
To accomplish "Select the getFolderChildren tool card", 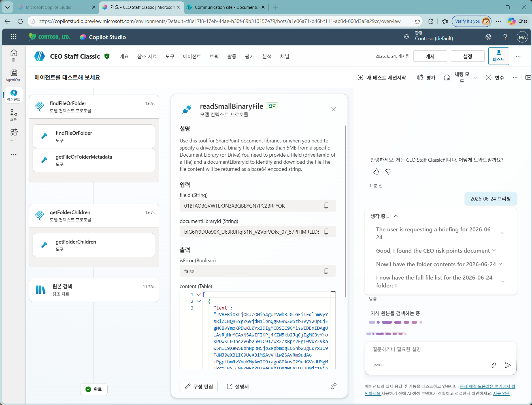I will 94,245.
